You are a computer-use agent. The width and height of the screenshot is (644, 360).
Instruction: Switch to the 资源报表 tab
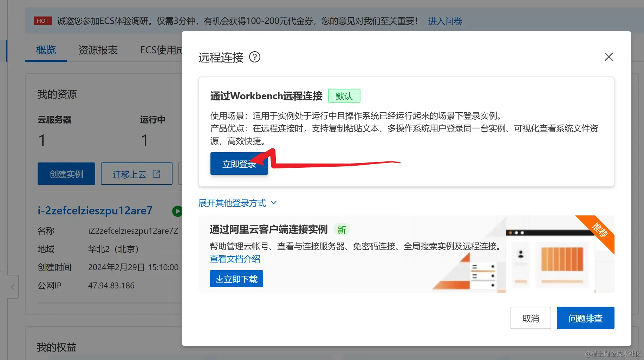click(98, 50)
